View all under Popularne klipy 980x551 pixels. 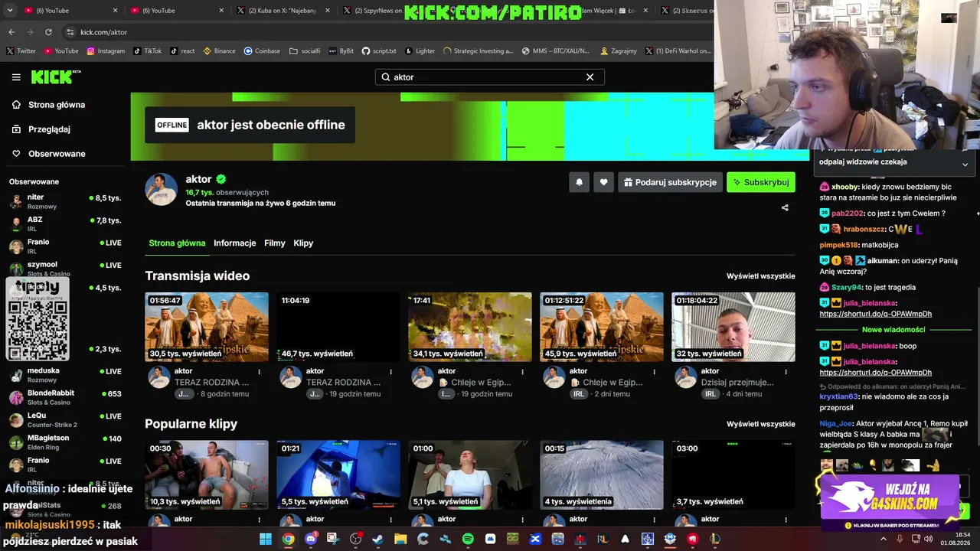pos(760,424)
